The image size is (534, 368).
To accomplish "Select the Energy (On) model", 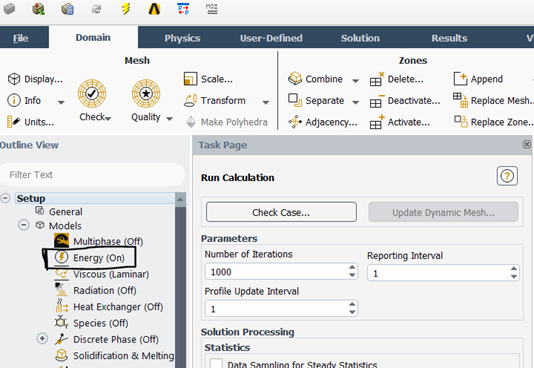I will 90,258.
